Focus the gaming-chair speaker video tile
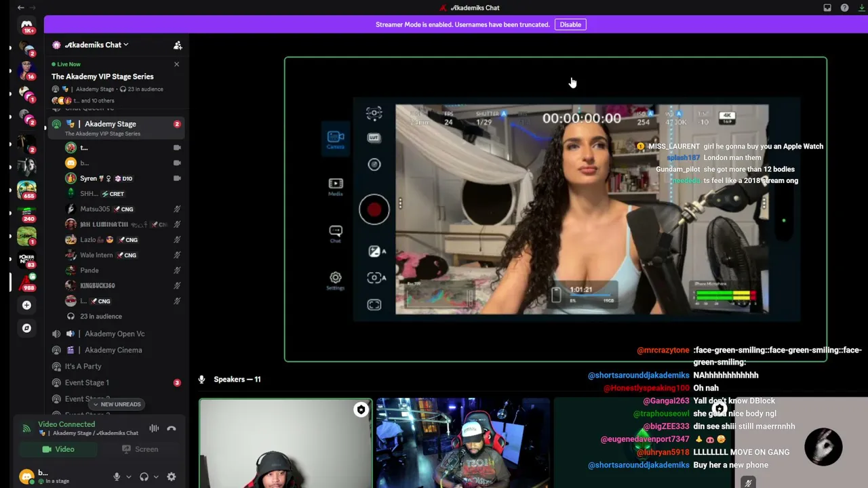Screen dimensions: 868x488 (x=463, y=443)
